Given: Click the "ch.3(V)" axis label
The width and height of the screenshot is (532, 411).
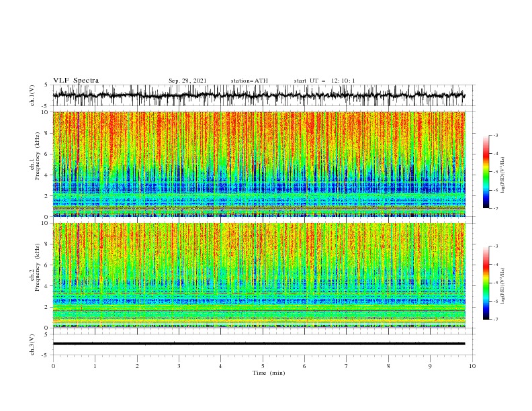Looking at the screenshot, I should [32, 345].
